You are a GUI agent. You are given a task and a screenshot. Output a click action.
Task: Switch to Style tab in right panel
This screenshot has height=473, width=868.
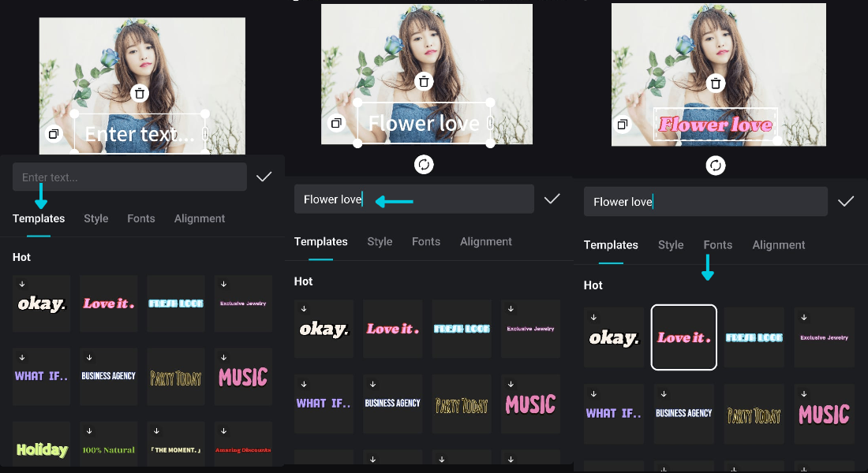point(671,245)
